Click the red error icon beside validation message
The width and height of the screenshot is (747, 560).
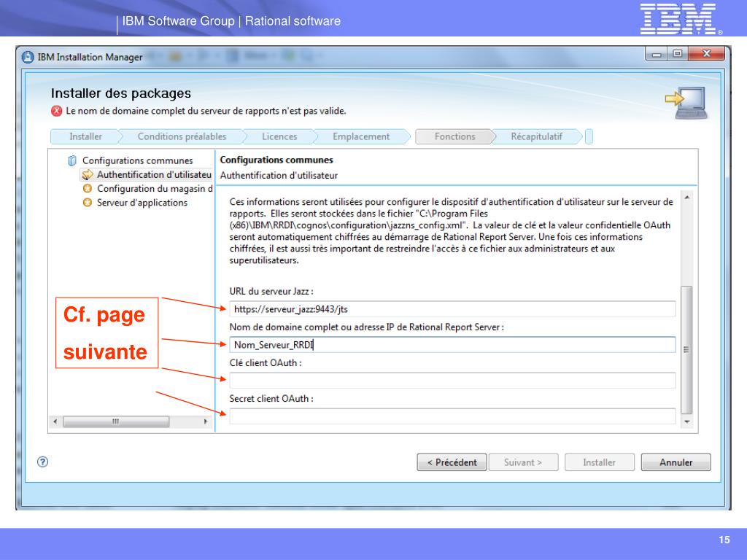tap(57, 111)
